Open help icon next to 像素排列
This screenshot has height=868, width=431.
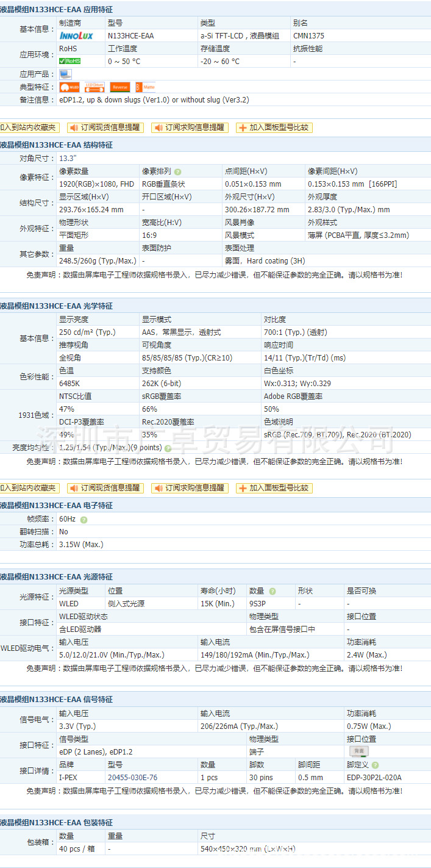click(x=178, y=172)
